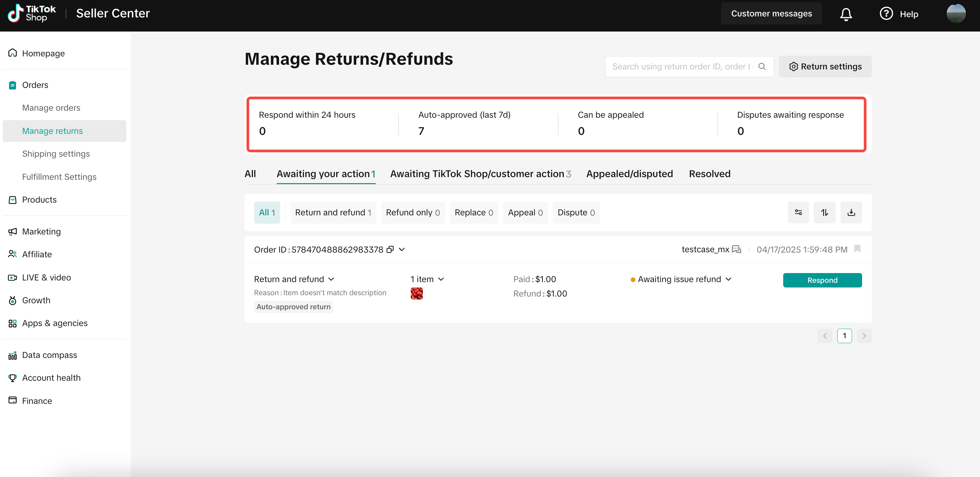The width and height of the screenshot is (980, 477).
Task: Open chat with testcase_mx message icon
Action: [x=737, y=249]
